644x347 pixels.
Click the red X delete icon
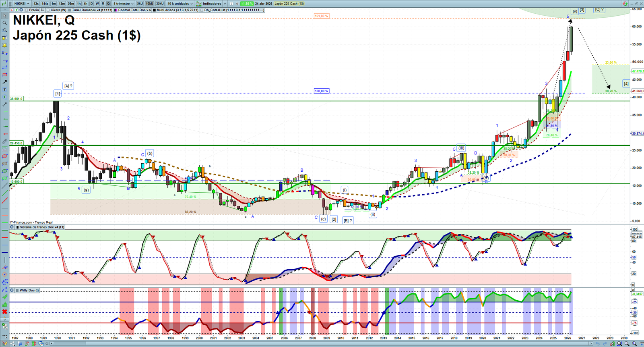tap(5, 312)
